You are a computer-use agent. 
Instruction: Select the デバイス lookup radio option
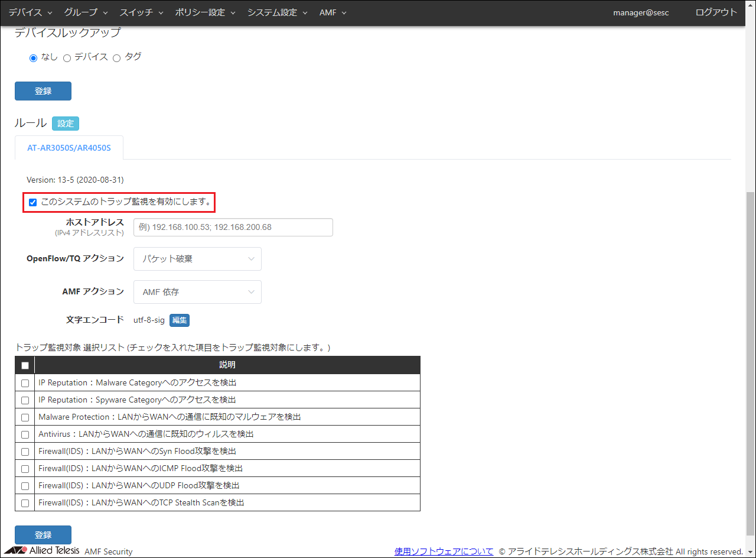tap(67, 58)
